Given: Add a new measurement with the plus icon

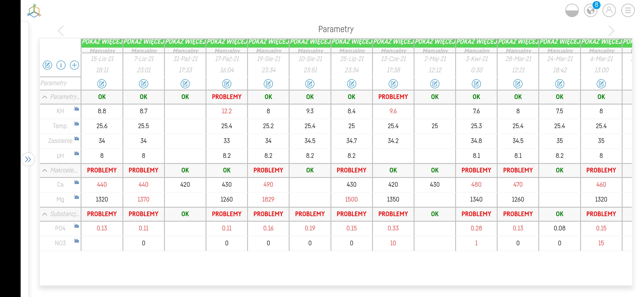Looking at the screenshot, I should 74,65.
